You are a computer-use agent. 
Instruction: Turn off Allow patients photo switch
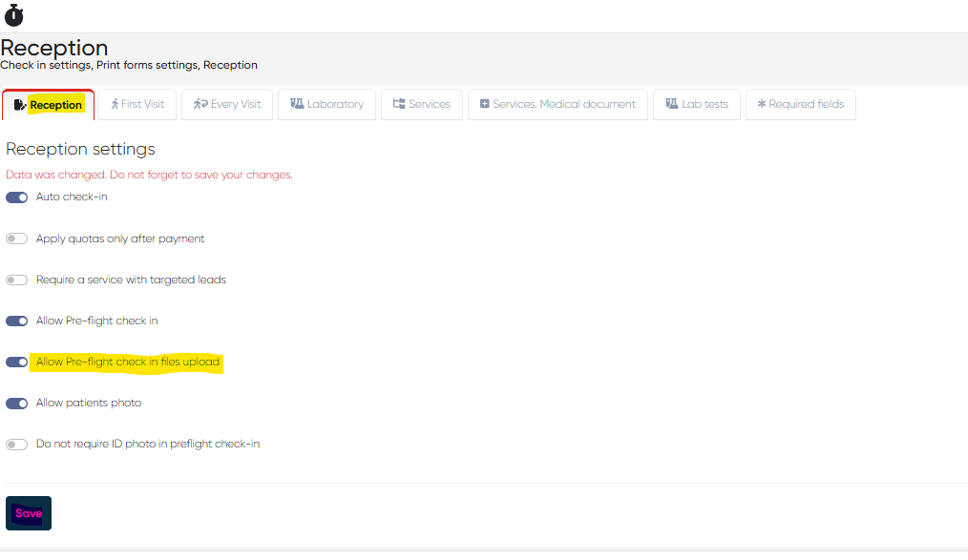click(17, 404)
